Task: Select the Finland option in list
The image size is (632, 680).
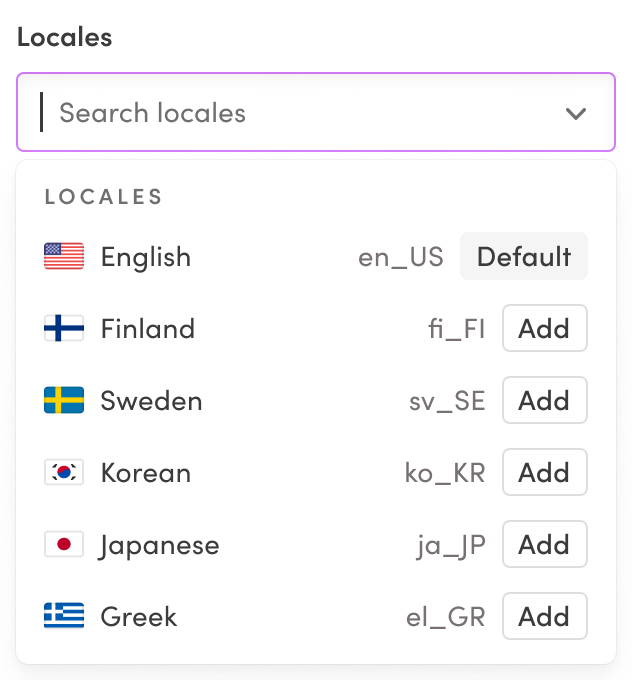Action: click(x=148, y=329)
